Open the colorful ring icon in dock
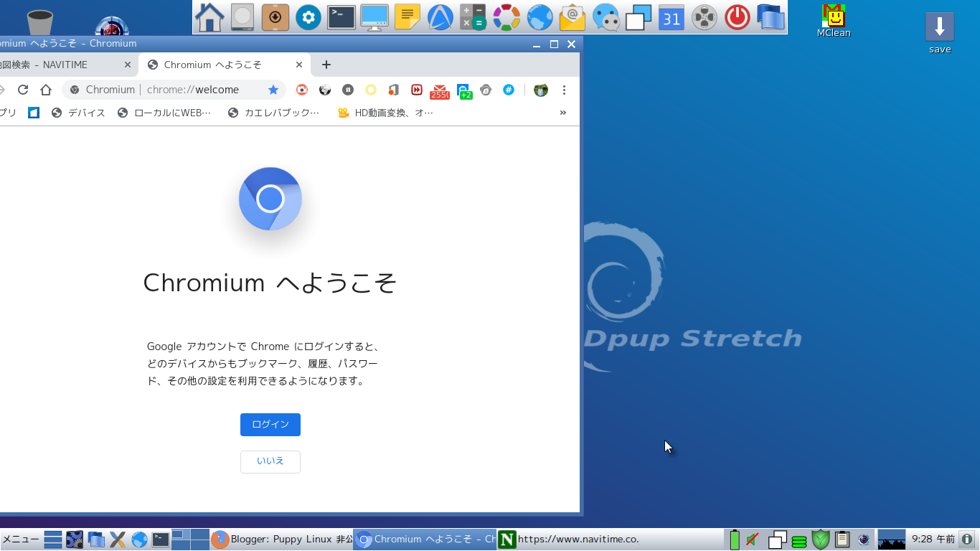Screen dimensions: 980x551 (507, 17)
